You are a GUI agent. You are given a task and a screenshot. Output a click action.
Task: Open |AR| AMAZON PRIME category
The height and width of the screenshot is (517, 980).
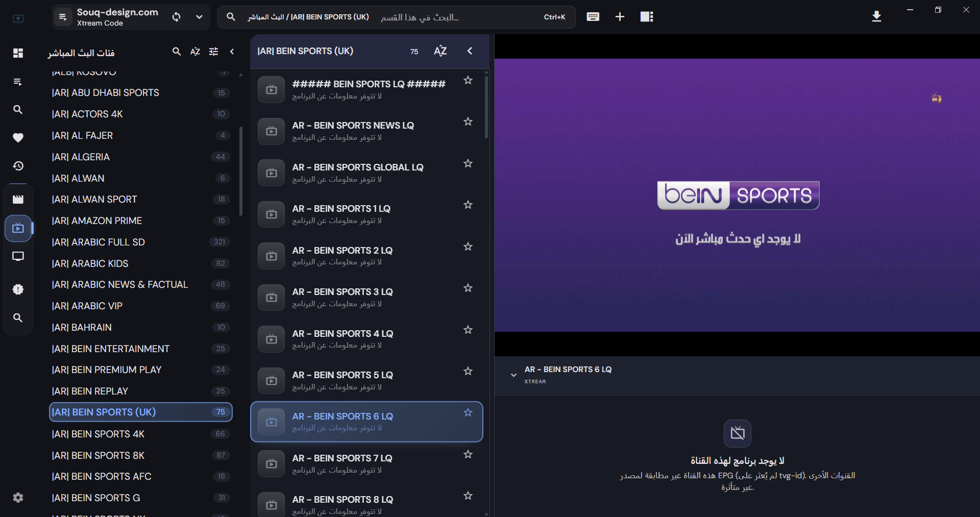click(141, 221)
